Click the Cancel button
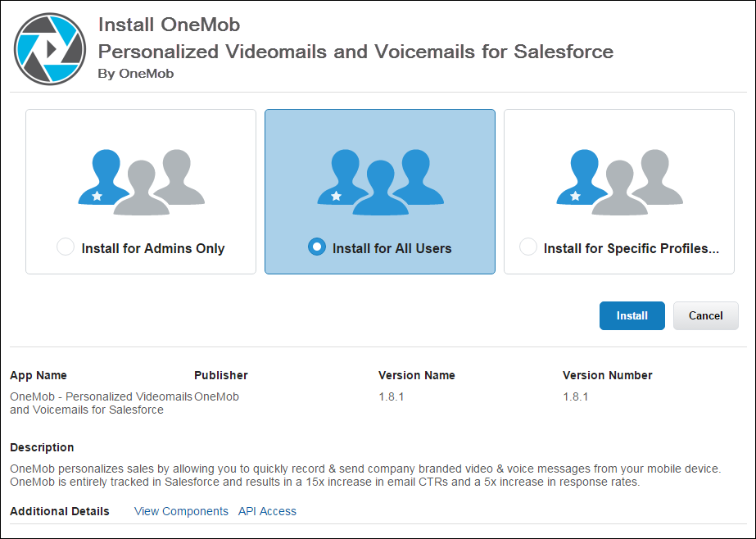 [x=706, y=316]
